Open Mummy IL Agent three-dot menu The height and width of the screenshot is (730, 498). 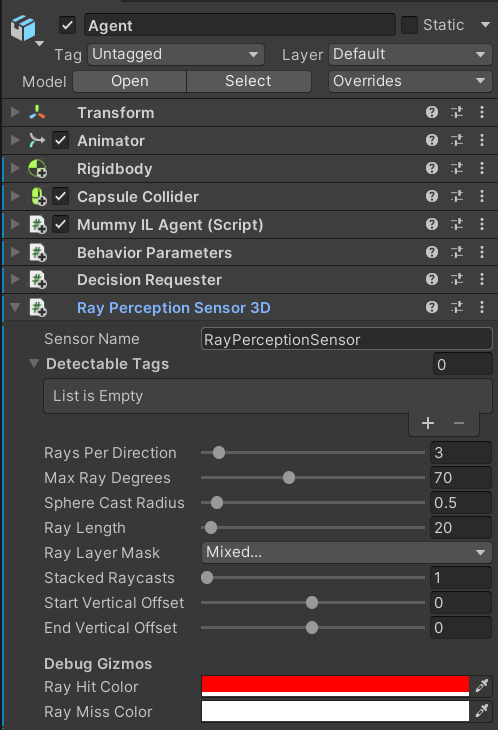[x=482, y=224]
